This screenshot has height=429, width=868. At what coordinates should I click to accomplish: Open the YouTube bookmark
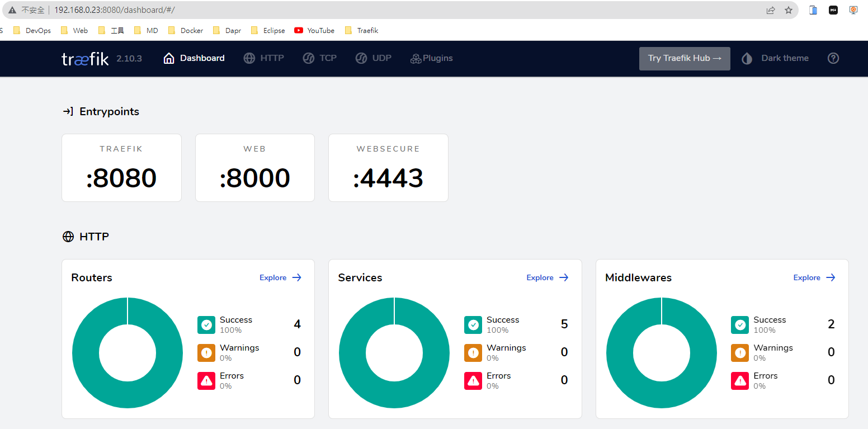pos(314,31)
